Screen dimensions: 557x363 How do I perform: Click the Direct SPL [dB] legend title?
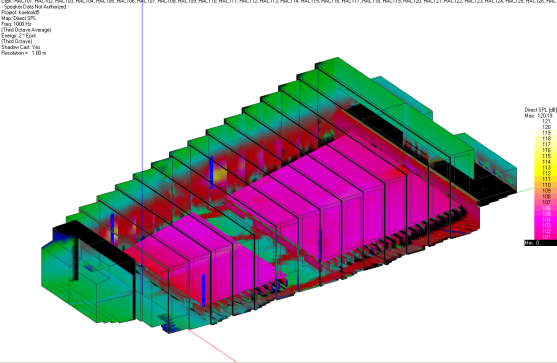pyautogui.click(x=541, y=110)
